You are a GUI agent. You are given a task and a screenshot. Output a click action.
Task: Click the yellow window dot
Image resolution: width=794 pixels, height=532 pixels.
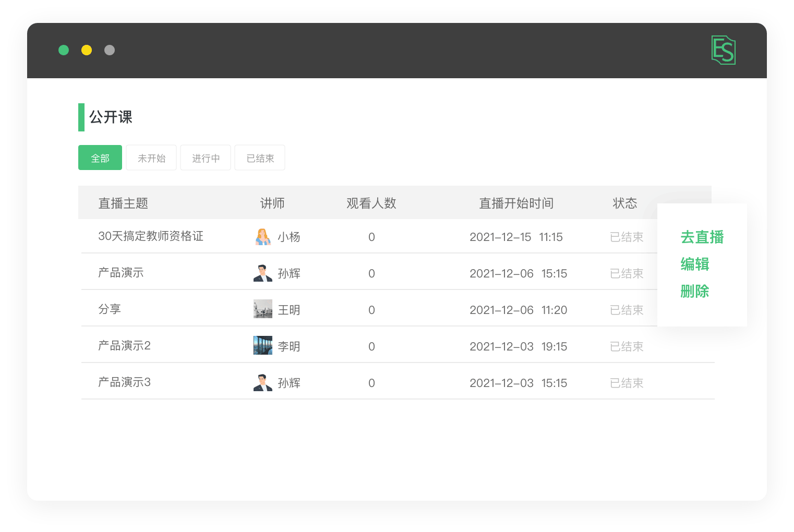tap(87, 50)
